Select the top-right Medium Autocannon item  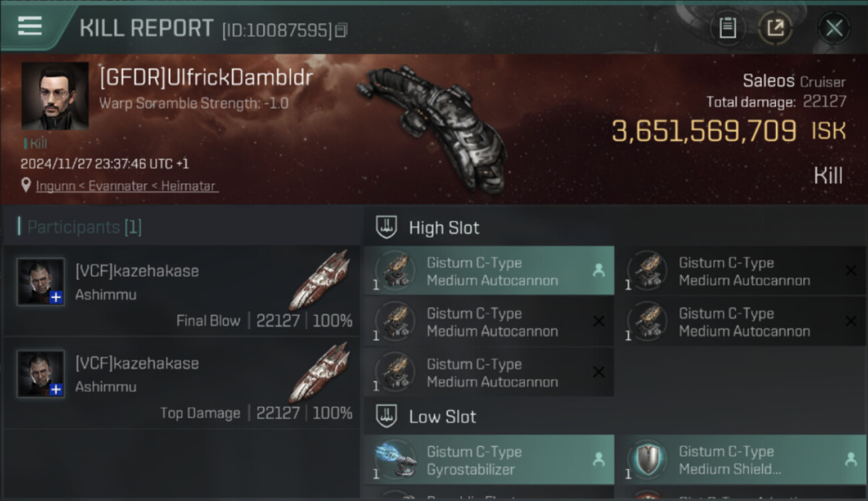[740, 271]
